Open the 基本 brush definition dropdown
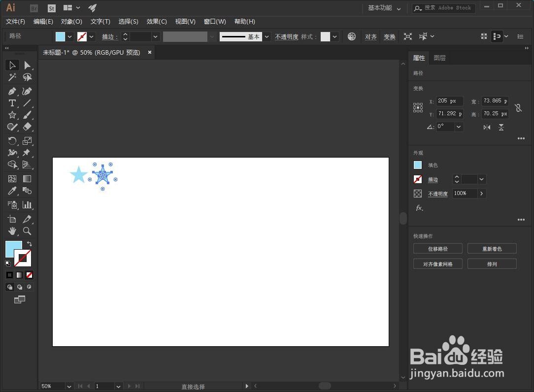 tap(267, 36)
